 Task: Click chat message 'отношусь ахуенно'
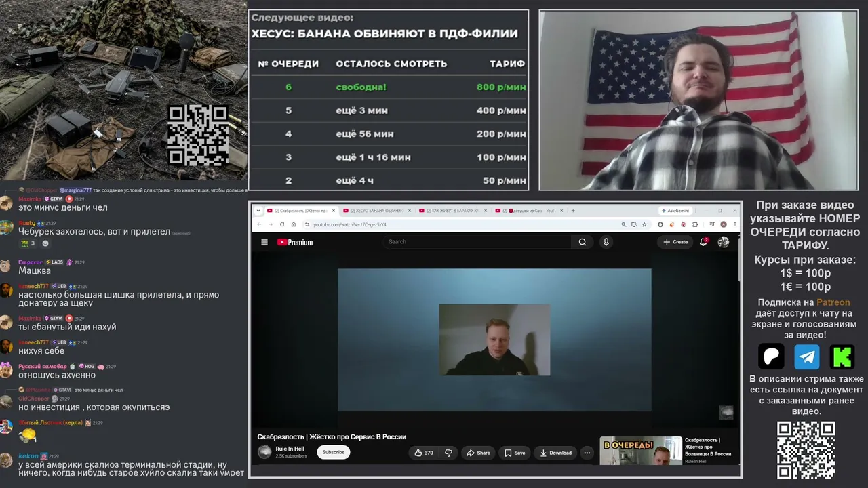click(x=57, y=375)
